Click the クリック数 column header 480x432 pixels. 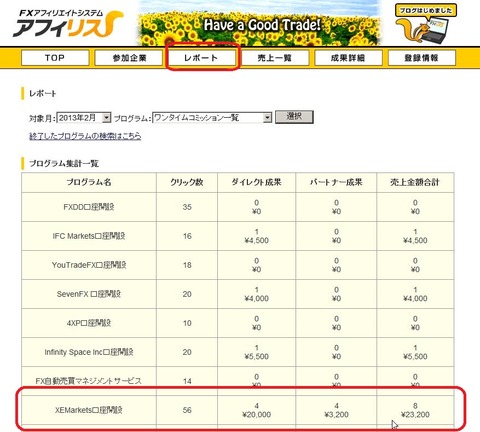[187, 182]
